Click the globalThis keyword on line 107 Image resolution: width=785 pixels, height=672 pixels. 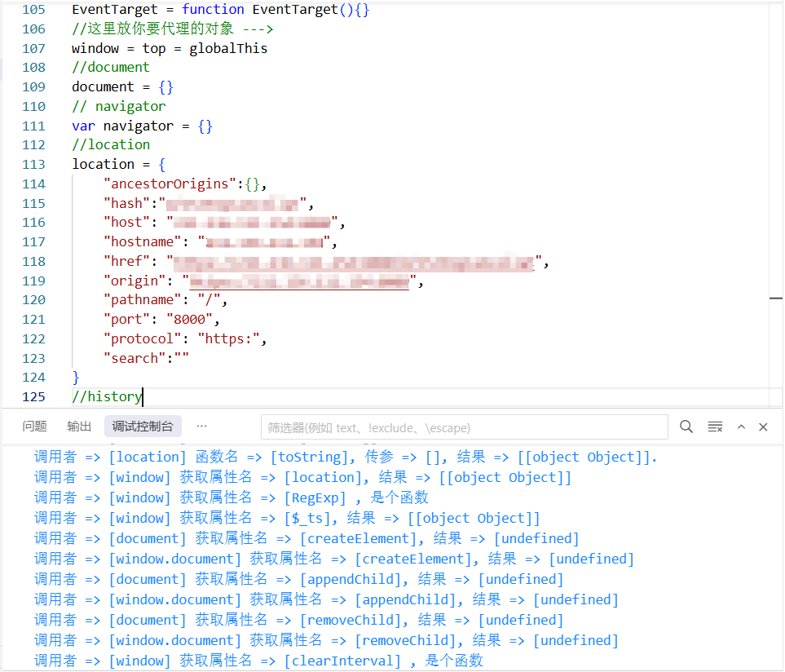pos(228,48)
